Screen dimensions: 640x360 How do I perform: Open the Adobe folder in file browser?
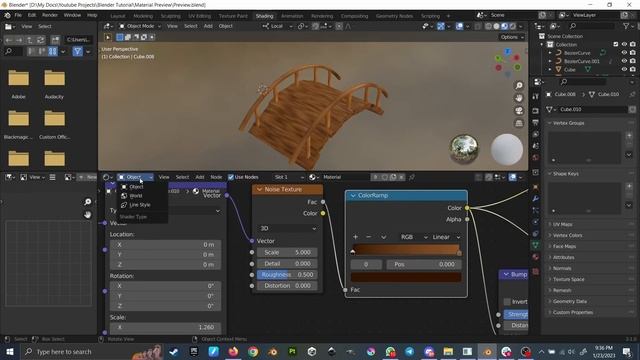[19, 84]
